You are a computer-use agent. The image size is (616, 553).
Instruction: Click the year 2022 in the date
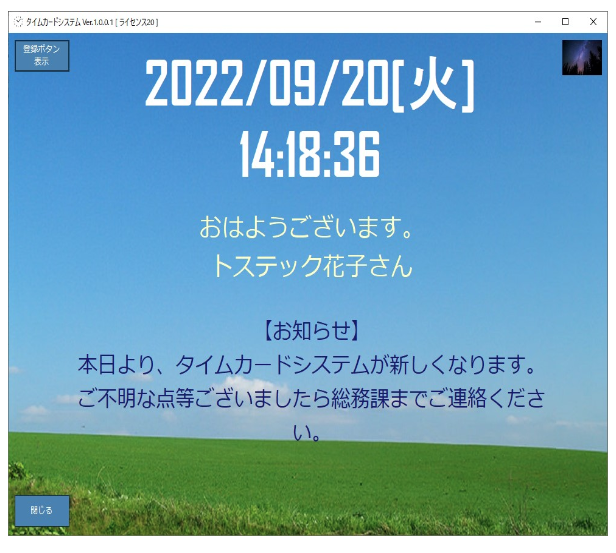pyautogui.click(x=193, y=87)
